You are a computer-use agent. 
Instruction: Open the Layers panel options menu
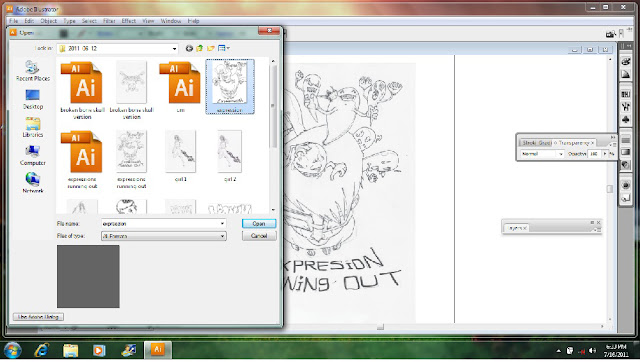click(x=598, y=230)
